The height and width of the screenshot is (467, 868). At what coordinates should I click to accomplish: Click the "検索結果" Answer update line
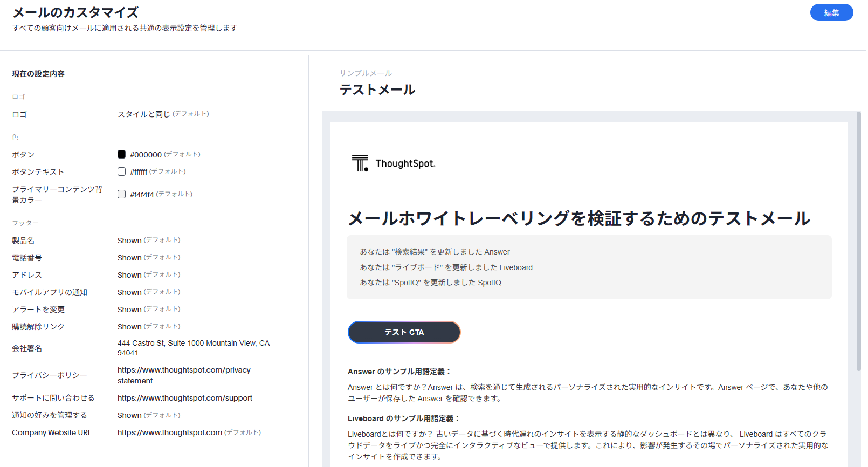pos(435,252)
